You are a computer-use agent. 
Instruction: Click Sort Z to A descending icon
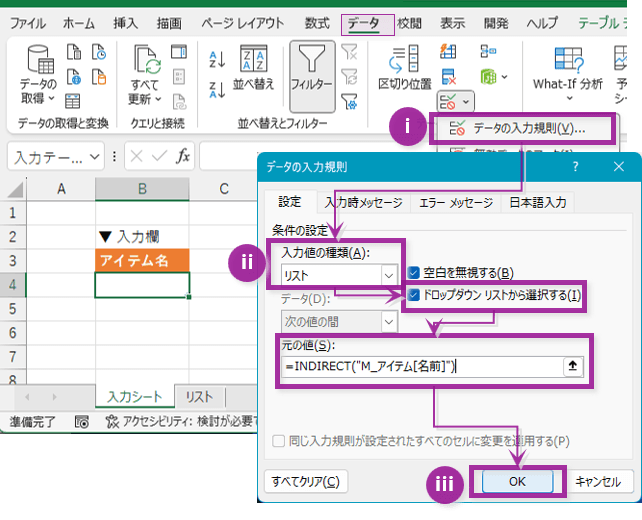(x=217, y=90)
